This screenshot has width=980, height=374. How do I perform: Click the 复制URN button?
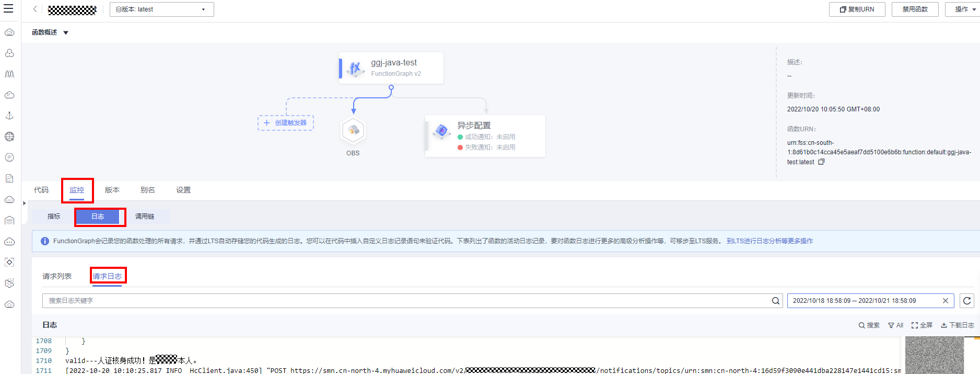[x=857, y=9]
